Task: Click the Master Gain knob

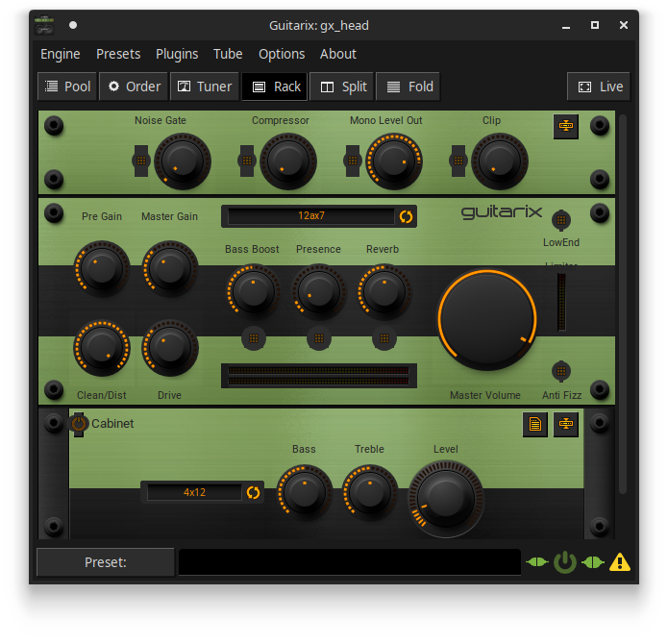Action: click(x=169, y=269)
